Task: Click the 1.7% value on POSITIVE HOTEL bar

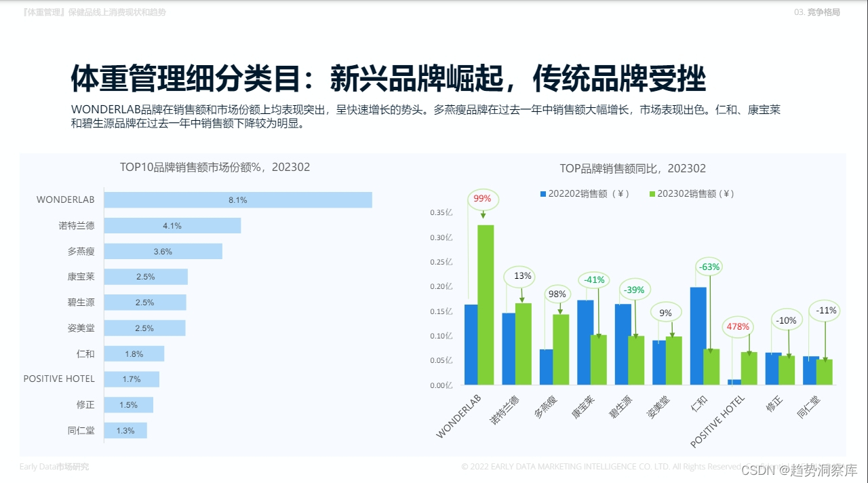Action: [x=132, y=379]
